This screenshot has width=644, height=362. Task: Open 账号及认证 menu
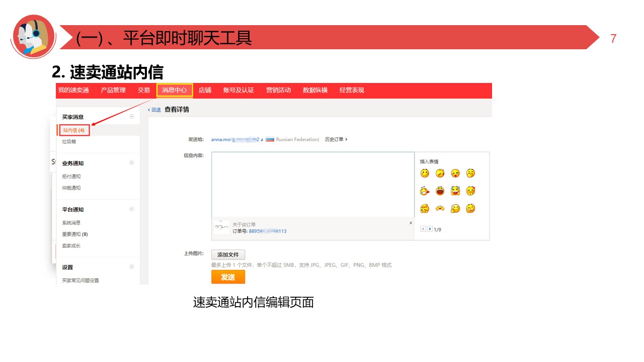(x=238, y=90)
